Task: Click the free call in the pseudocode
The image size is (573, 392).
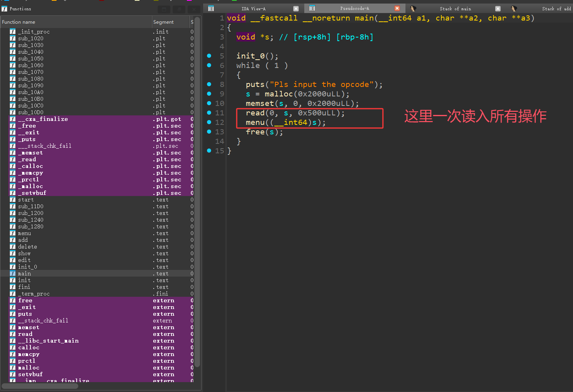Action: [255, 132]
